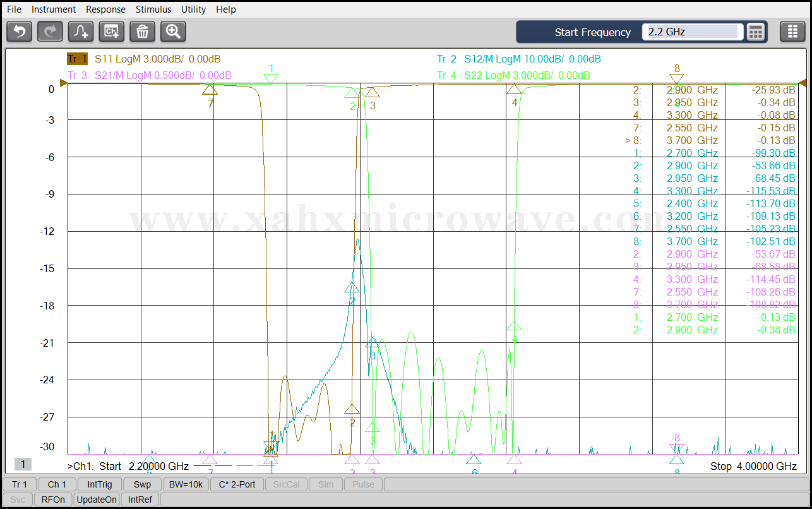Select green marker 1 triangle at top
The width and height of the screenshot is (812, 509).
[x=272, y=79]
